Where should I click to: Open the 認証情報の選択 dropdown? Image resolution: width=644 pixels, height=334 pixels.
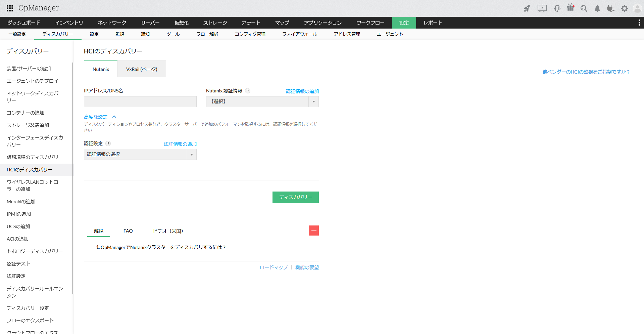[140, 154]
